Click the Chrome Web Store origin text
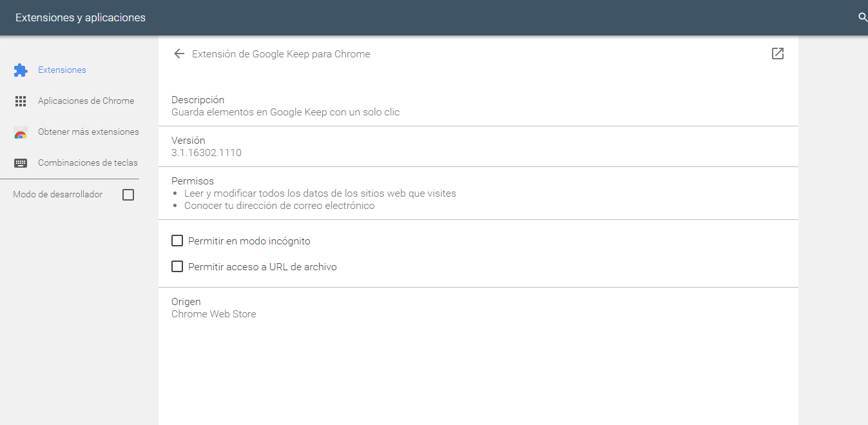Screen dimensions: 868x425 pyautogui.click(x=214, y=314)
